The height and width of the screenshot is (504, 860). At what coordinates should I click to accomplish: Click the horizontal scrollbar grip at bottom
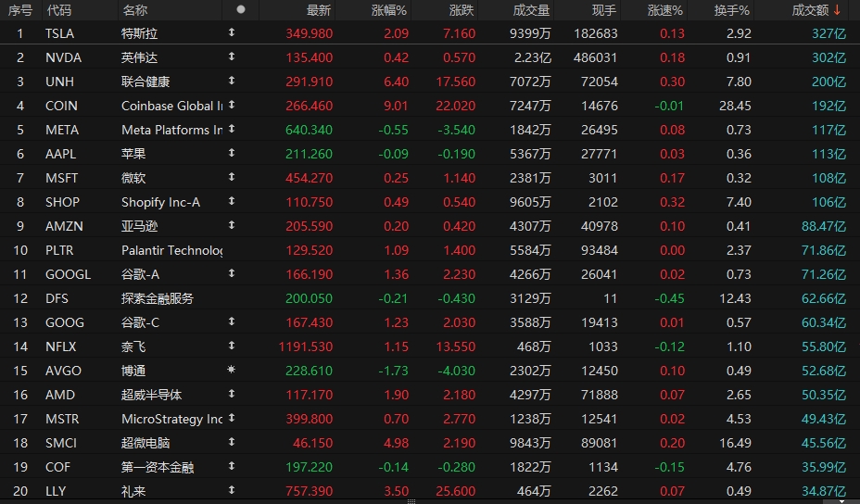[411, 501]
